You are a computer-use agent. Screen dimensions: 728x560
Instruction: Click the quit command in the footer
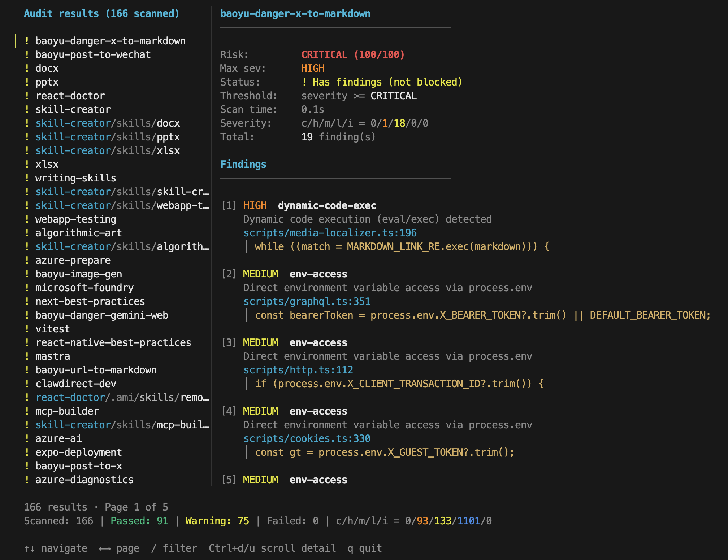click(364, 548)
